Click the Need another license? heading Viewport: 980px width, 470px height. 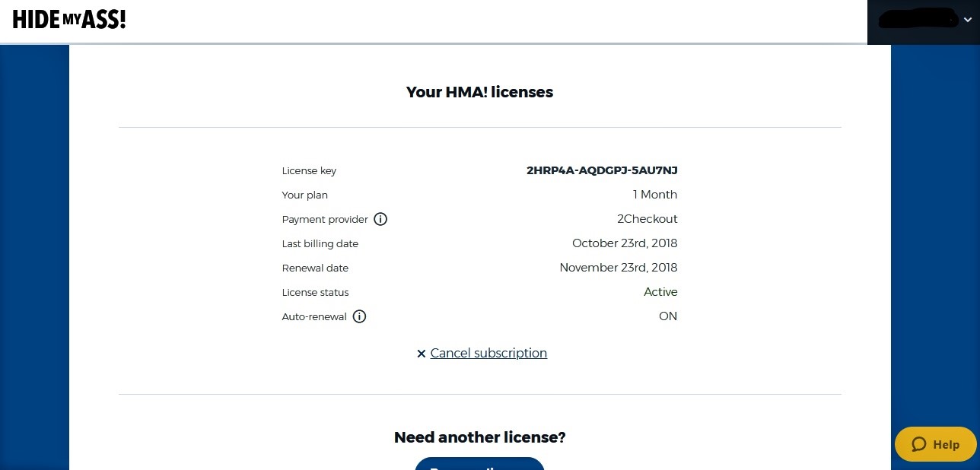[479, 437]
